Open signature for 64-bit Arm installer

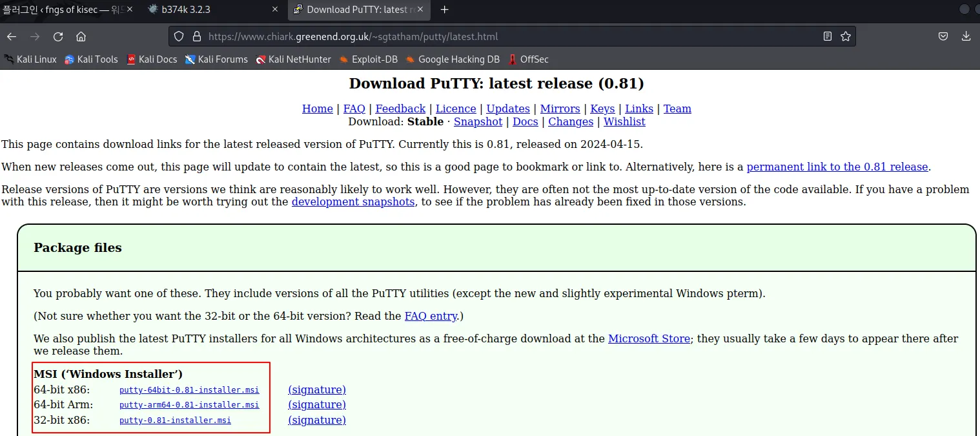[x=317, y=404]
